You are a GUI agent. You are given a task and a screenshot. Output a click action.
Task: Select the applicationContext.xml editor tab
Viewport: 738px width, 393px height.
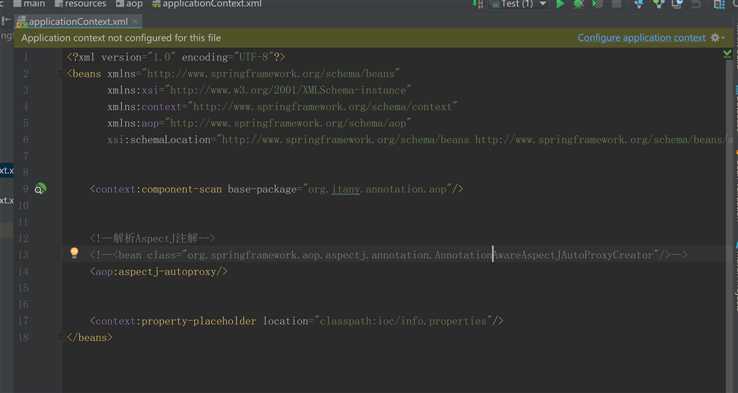point(78,22)
